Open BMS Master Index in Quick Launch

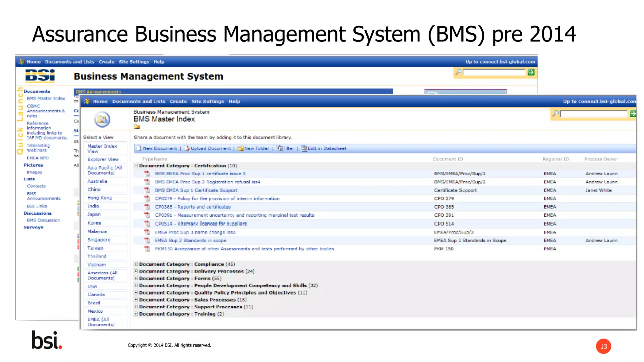point(46,98)
